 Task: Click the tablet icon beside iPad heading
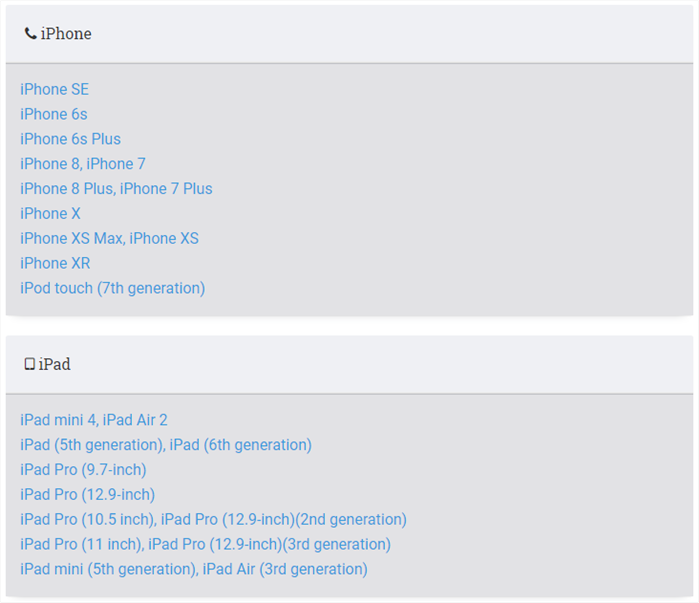point(29,364)
